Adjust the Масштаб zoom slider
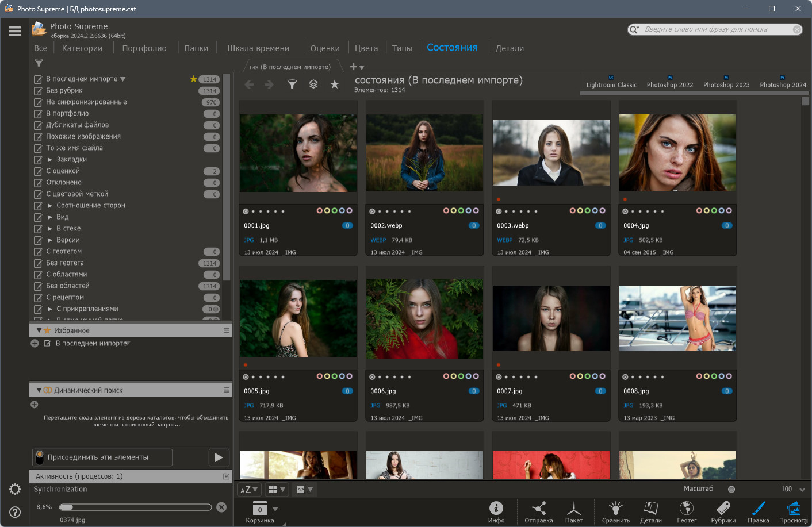Screen dimensions: 812x527 pyautogui.click(x=731, y=489)
